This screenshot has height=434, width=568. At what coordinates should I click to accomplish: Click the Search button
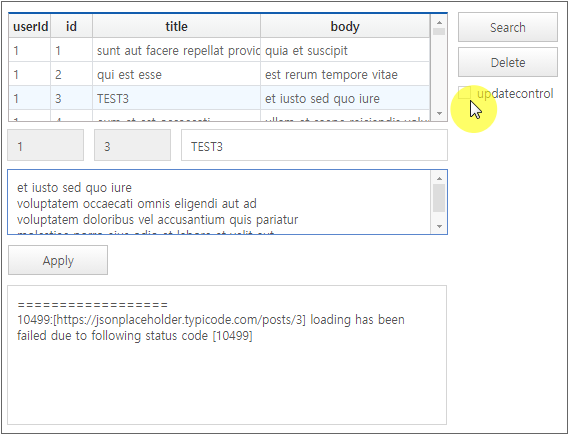(508, 27)
